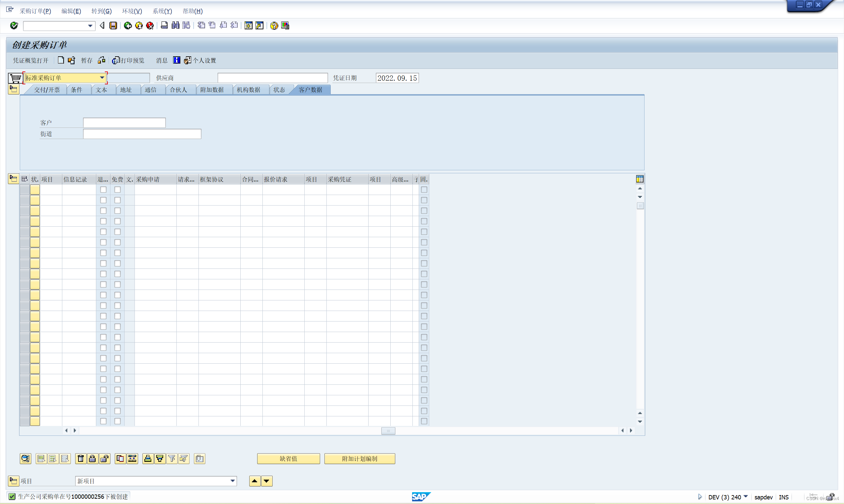Click the 客户 input field
Image resolution: width=844 pixels, height=504 pixels.
point(124,123)
